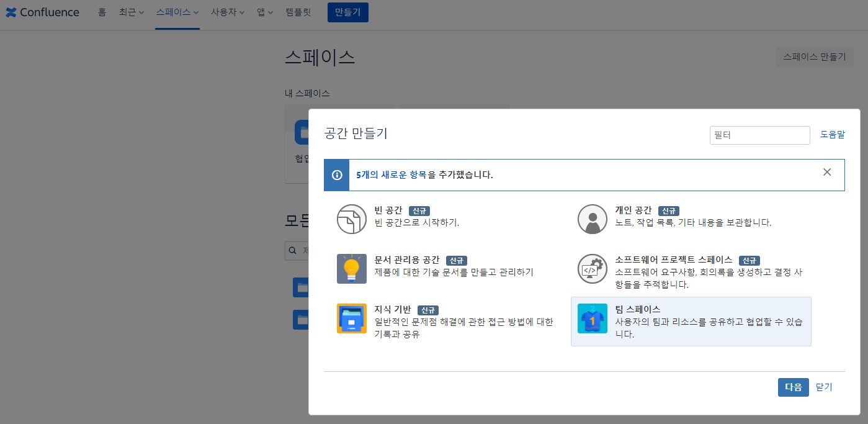868x424 pixels.
Task: Pick the 지식 기반 archive box icon
Action: point(352,318)
